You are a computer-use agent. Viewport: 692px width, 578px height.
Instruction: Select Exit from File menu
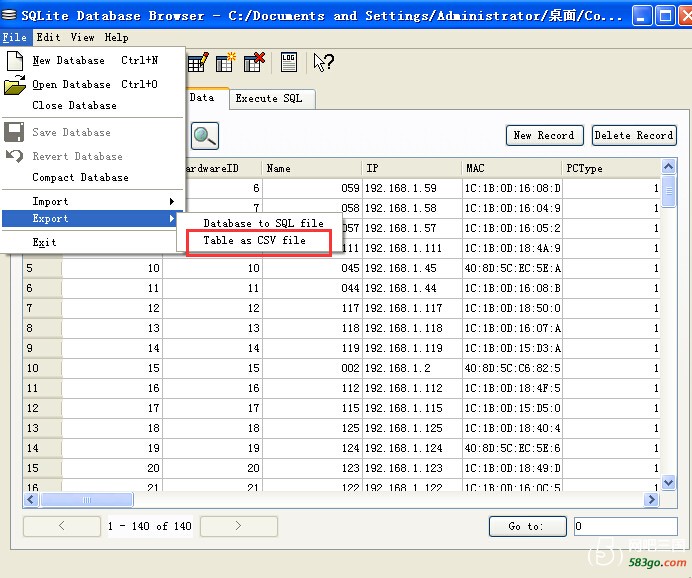pyautogui.click(x=93, y=242)
